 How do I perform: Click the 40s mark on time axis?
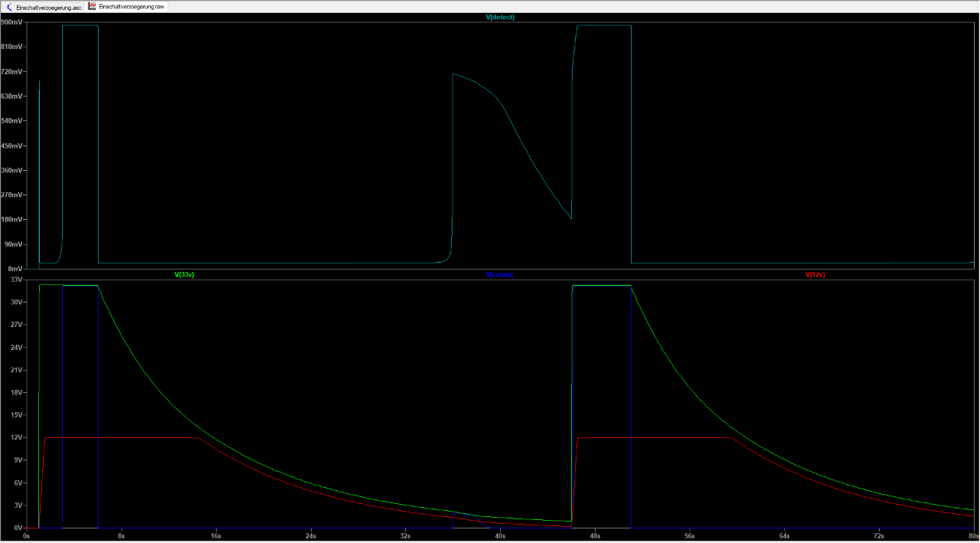pyautogui.click(x=500, y=536)
